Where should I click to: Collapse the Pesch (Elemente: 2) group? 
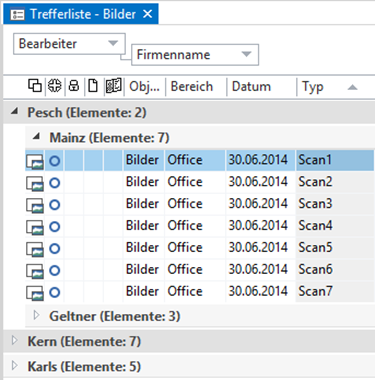tap(14, 112)
